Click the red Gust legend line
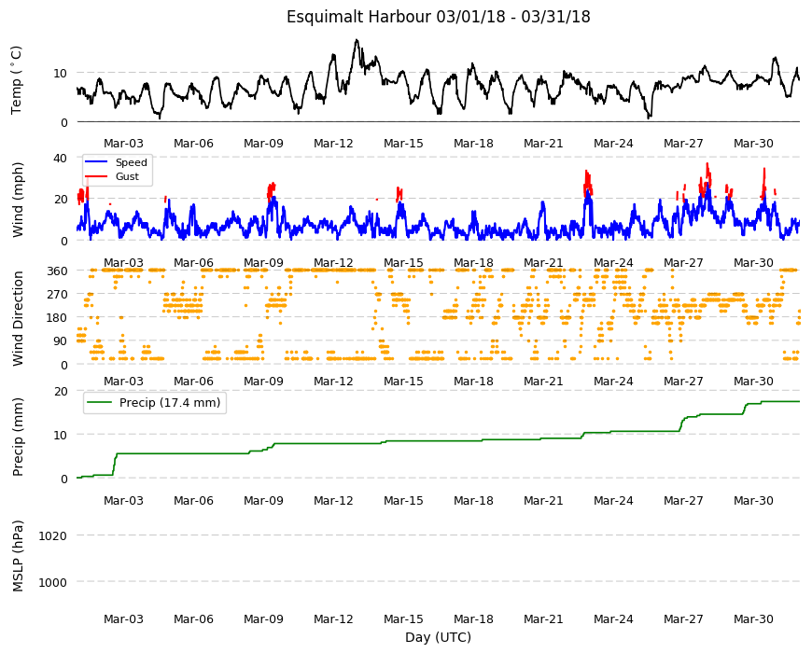Viewport: 812px width, 653px height. [96, 176]
